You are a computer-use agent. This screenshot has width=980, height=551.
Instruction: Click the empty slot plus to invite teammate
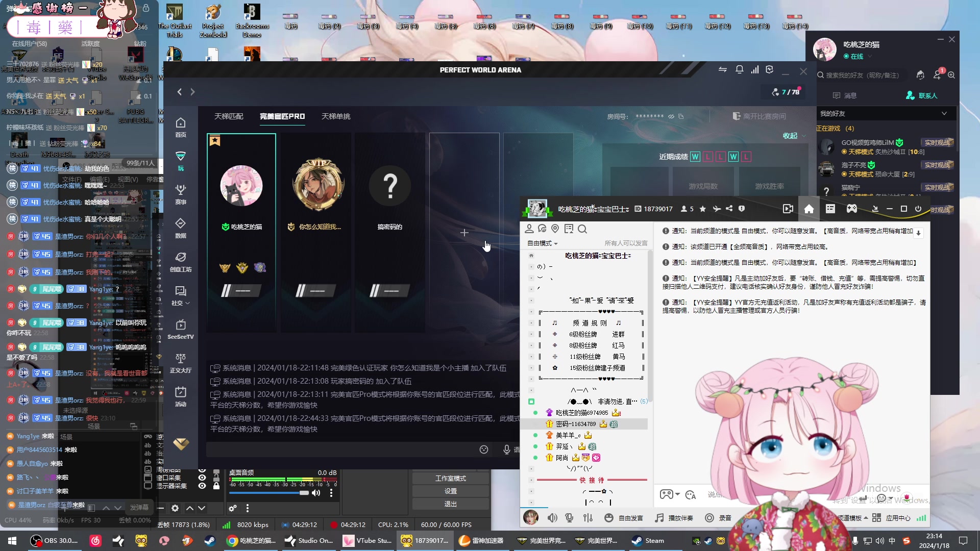point(464,233)
